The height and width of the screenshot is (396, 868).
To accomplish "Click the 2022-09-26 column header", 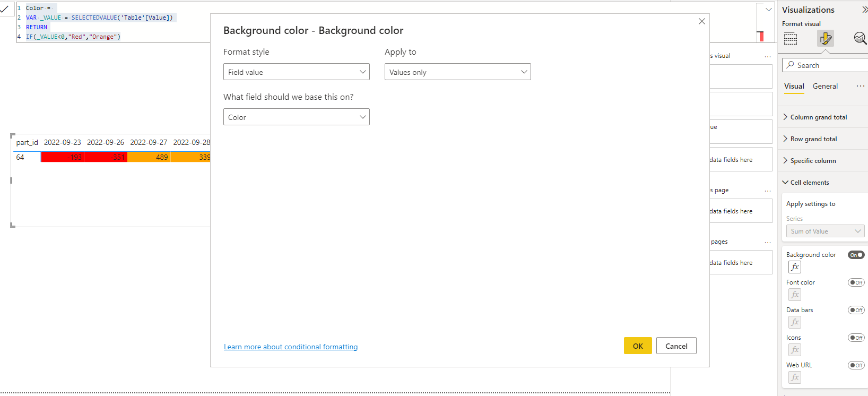I will (106, 142).
